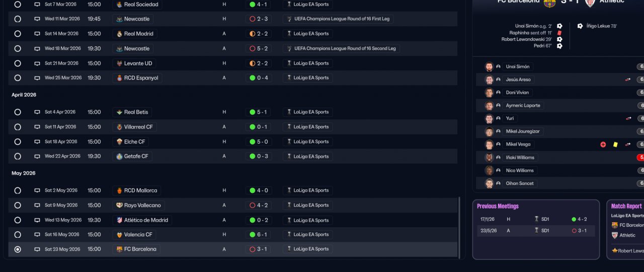The image size is (644, 272).
Task: Click the Champions League trophy icon, First Leg
Action: 289,19
